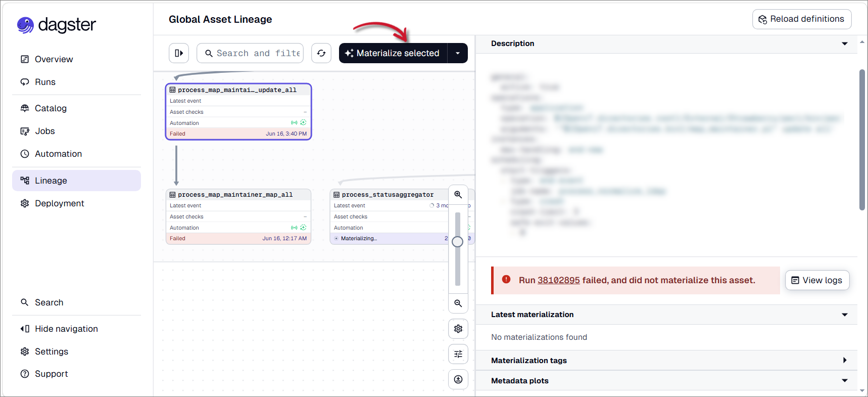Open the Materialize selected dropdown arrow
The image size is (868, 397).
tap(458, 53)
